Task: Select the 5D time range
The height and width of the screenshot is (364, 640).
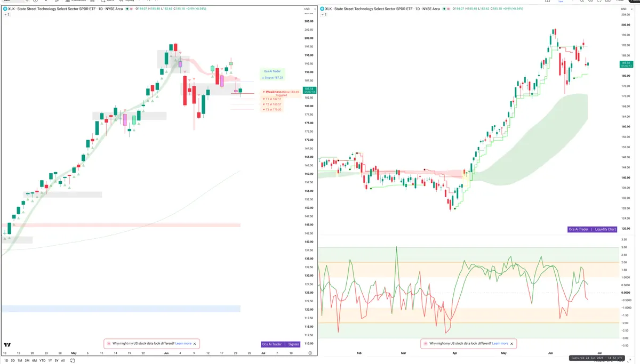Action: pos(12,361)
